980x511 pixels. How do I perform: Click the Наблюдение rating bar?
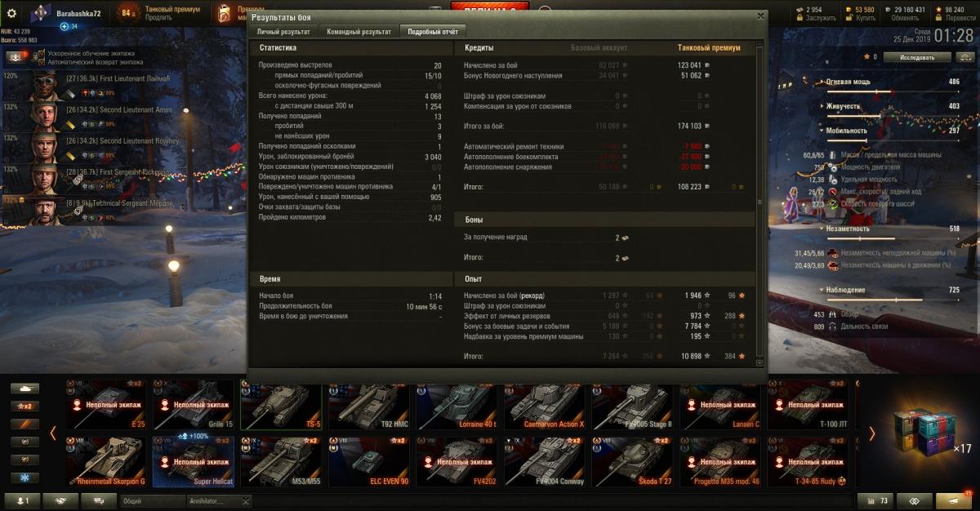point(893,300)
